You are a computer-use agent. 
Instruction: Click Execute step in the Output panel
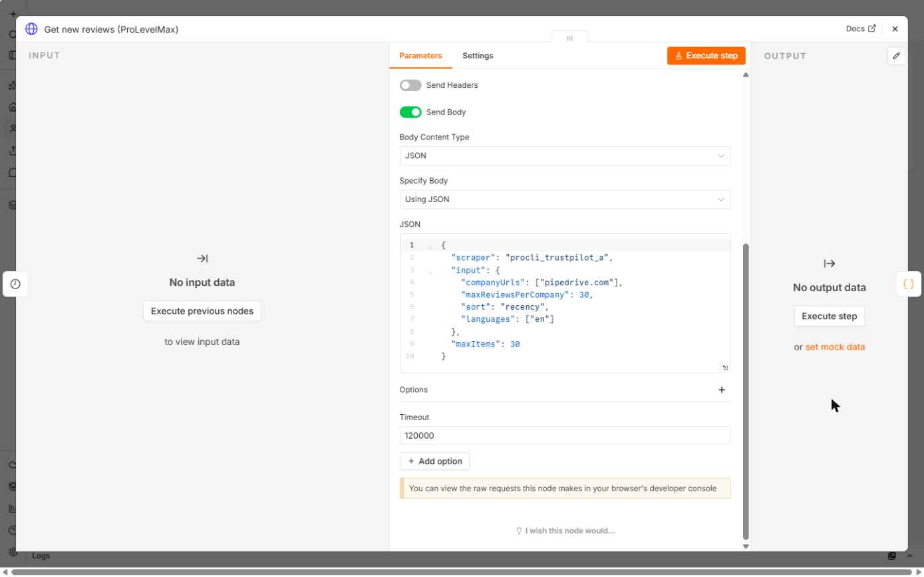pos(830,316)
